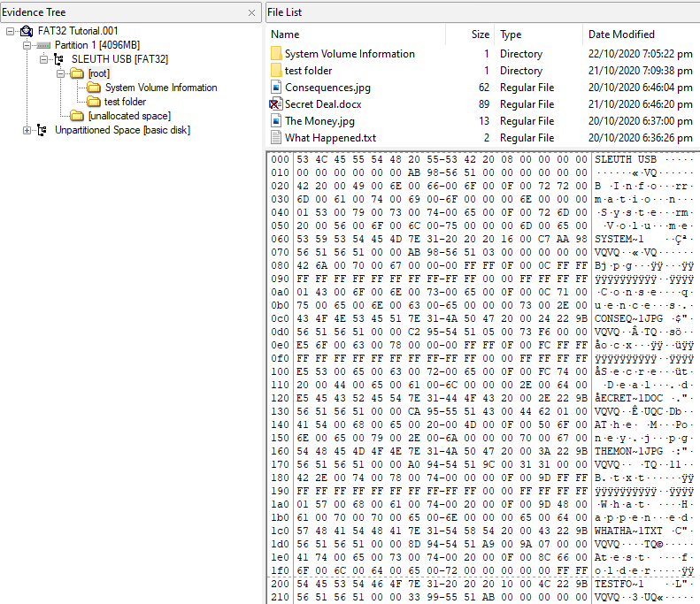Click ASCII text TESTFO~1 in hex viewer
The width and height of the screenshot is (700, 604).
point(619,584)
